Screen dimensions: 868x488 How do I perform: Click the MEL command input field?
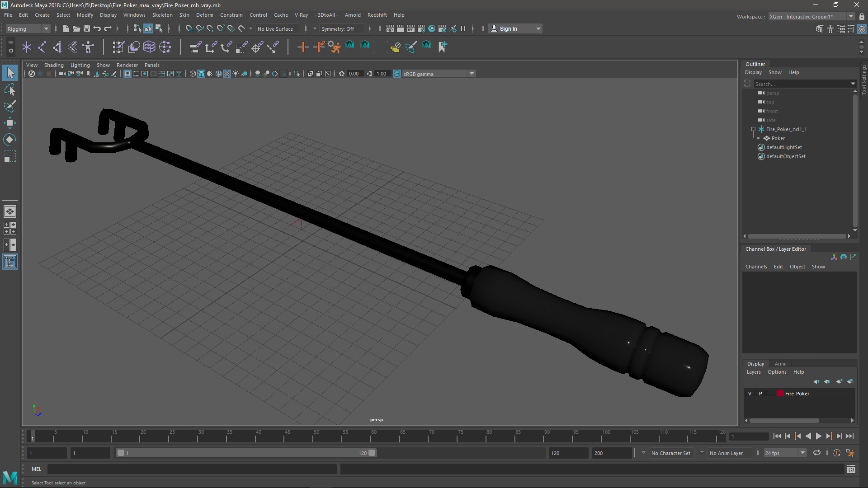(x=192, y=469)
